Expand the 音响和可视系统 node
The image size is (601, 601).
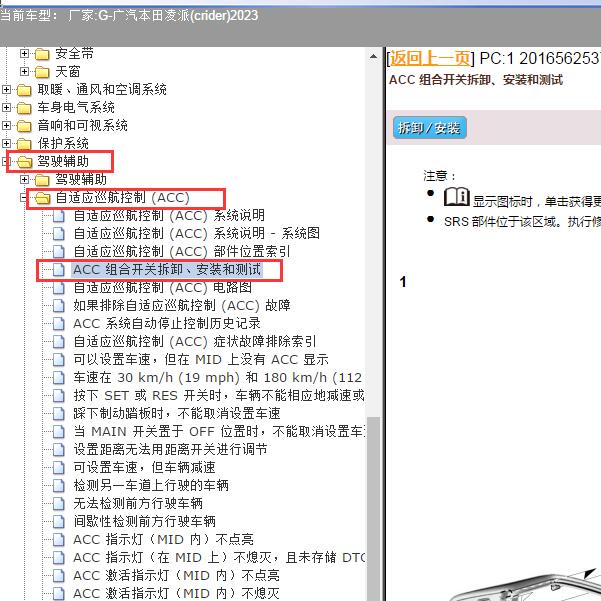click(x=6, y=125)
